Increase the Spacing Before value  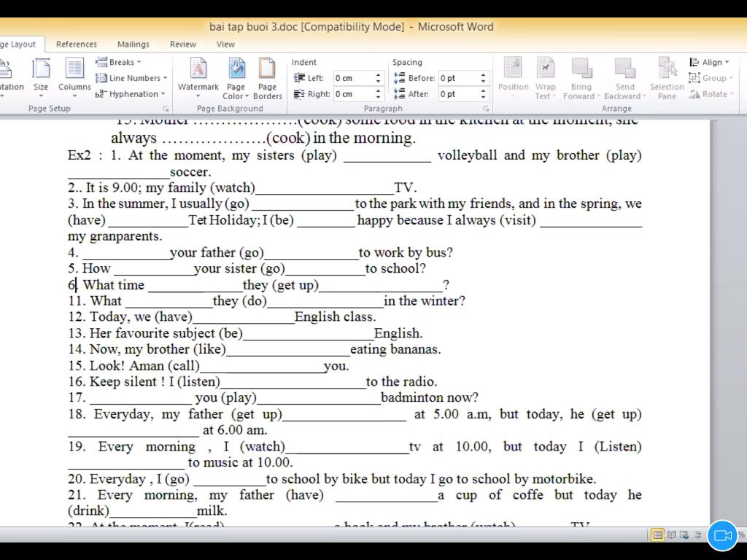[x=483, y=75]
